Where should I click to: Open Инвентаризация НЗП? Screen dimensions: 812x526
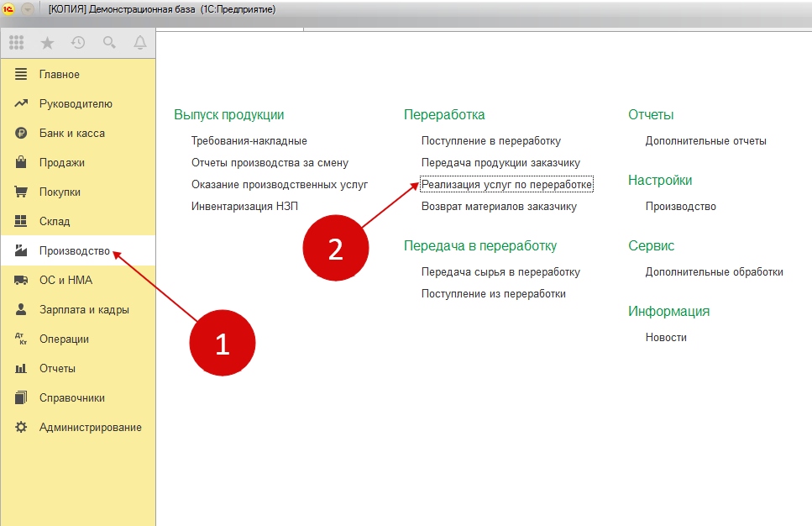click(x=244, y=206)
